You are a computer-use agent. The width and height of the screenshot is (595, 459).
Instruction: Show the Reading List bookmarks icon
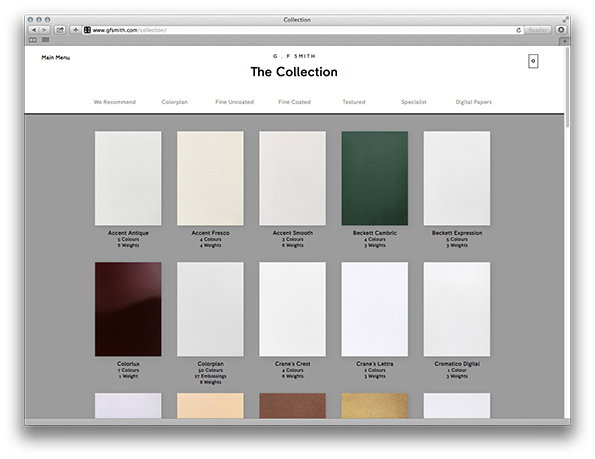pyautogui.click(x=33, y=40)
